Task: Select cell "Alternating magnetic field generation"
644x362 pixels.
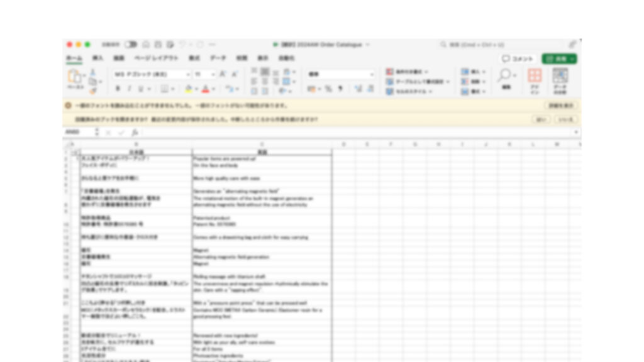Action: click(262, 257)
